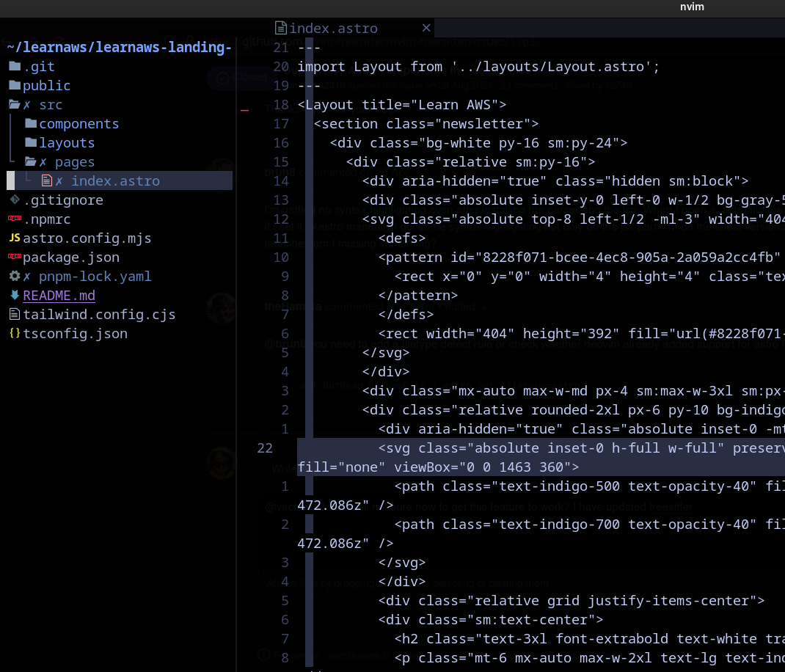Click the git icon beside .gitignore
This screenshot has width=785, height=672.
pos(16,200)
